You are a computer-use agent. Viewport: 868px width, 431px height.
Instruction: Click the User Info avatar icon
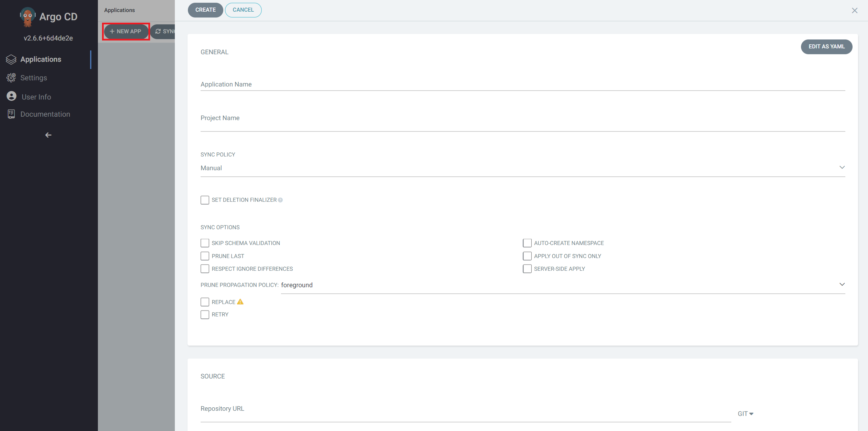click(11, 96)
